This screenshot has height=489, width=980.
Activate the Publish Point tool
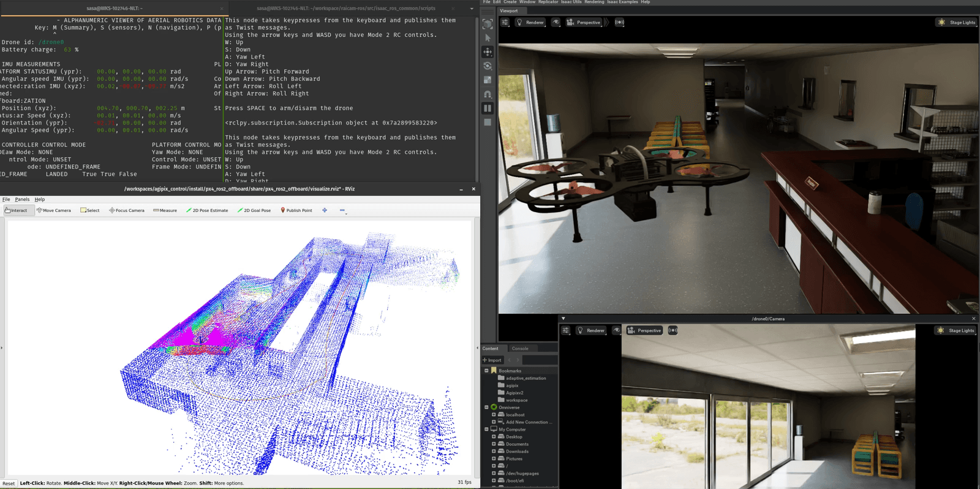click(x=296, y=210)
